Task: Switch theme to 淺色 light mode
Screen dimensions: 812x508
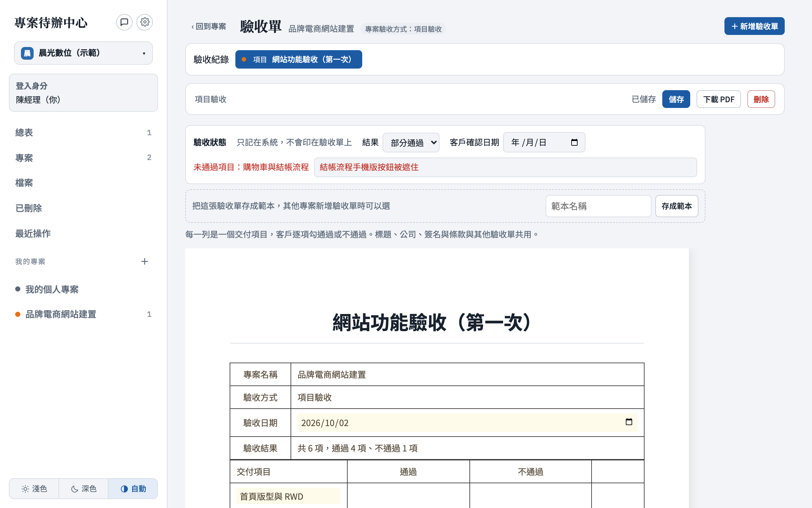Action: 34,489
